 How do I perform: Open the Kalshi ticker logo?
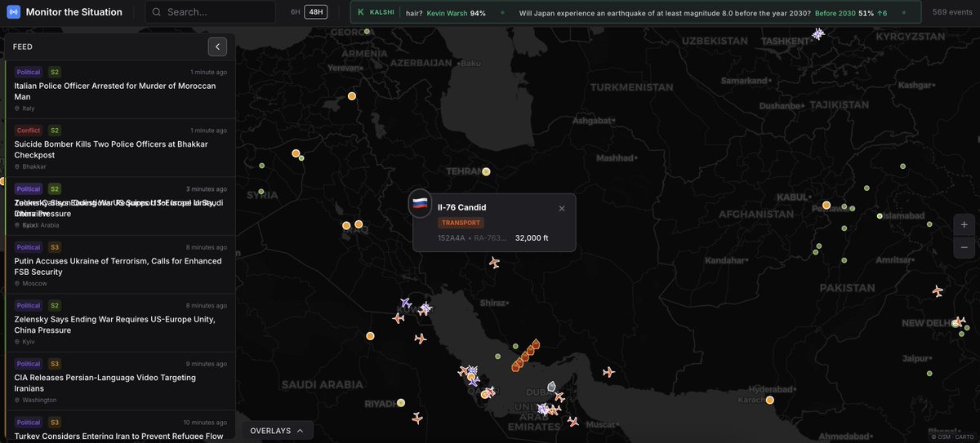click(x=362, y=12)
